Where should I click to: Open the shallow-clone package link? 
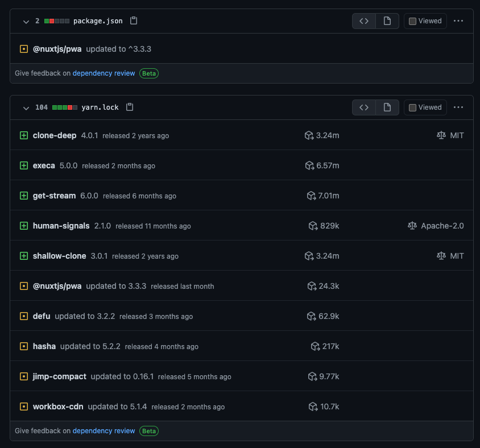[x=59, y=256]
